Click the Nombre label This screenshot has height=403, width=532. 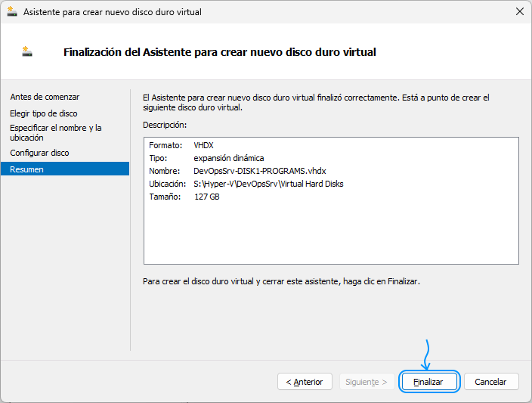[165, 171]
